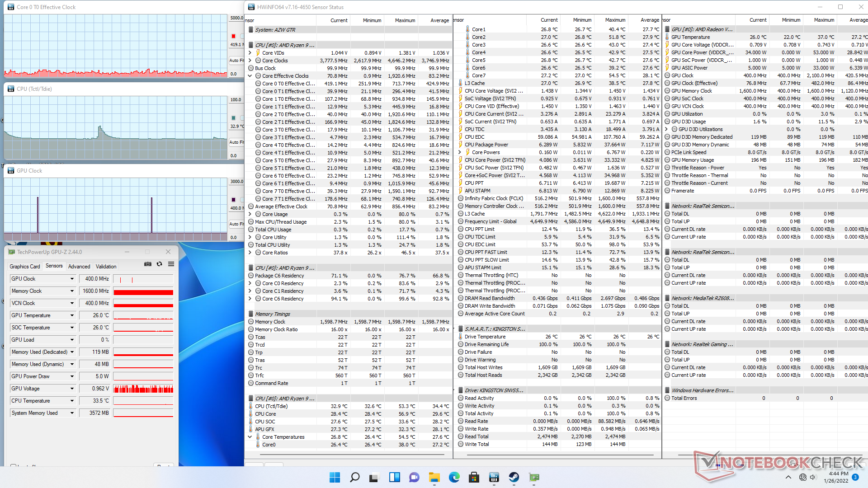
Task: Click the Windows Start button
Action: [335, 477]
